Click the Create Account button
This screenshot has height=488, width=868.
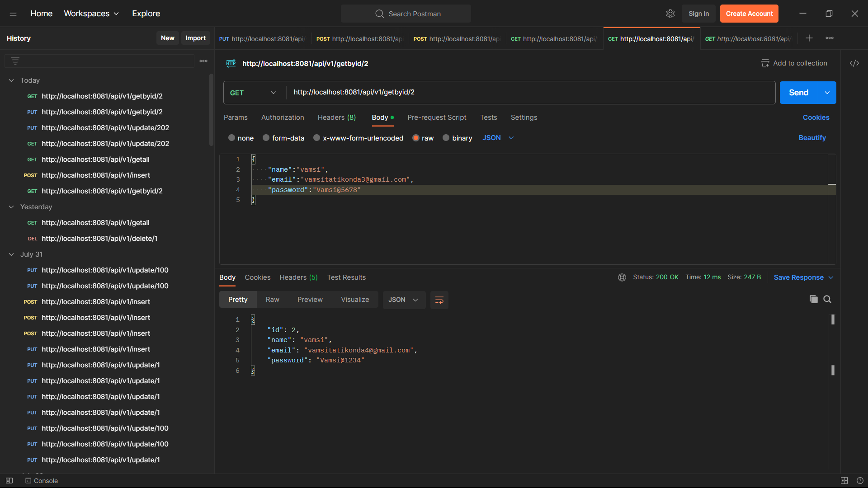click(x=749, y=14)
